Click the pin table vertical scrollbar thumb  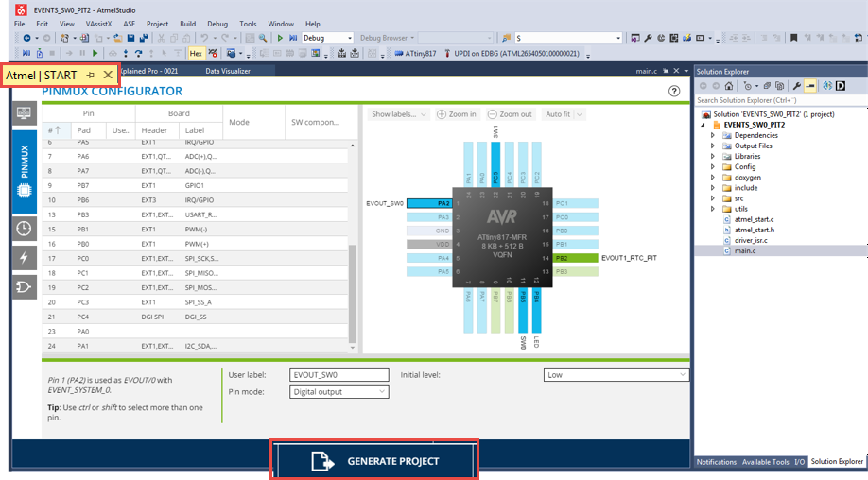tap(353, 294)
